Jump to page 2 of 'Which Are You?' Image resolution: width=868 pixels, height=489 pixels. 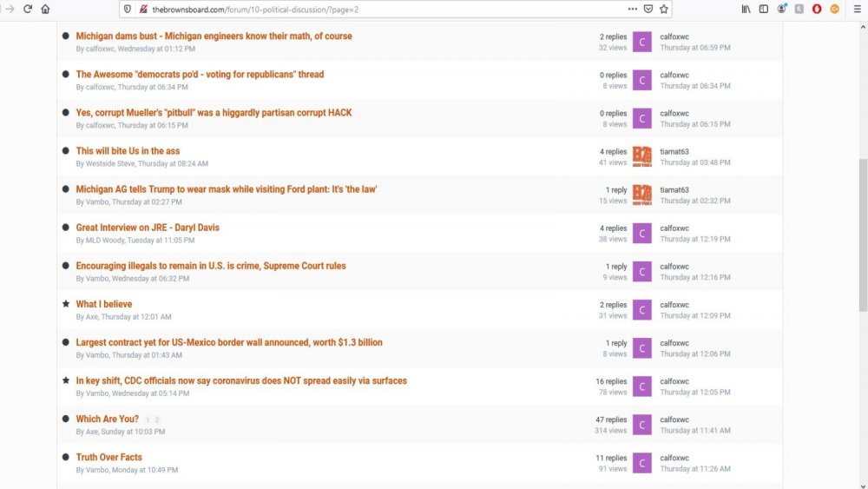156,420
